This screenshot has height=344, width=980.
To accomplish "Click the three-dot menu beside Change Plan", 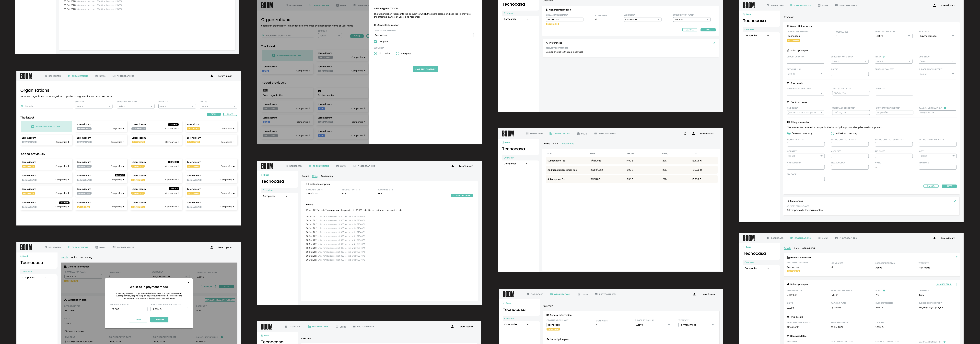I will [x=956, y=284].
